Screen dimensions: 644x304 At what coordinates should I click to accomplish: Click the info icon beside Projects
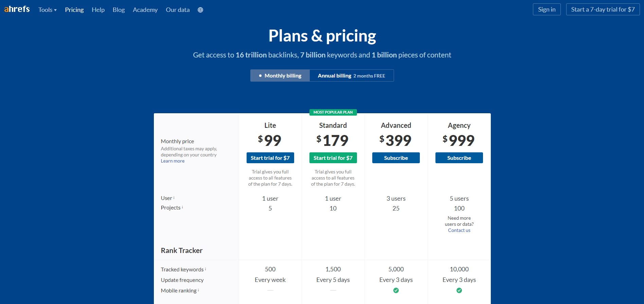click(x=182, y=207)
